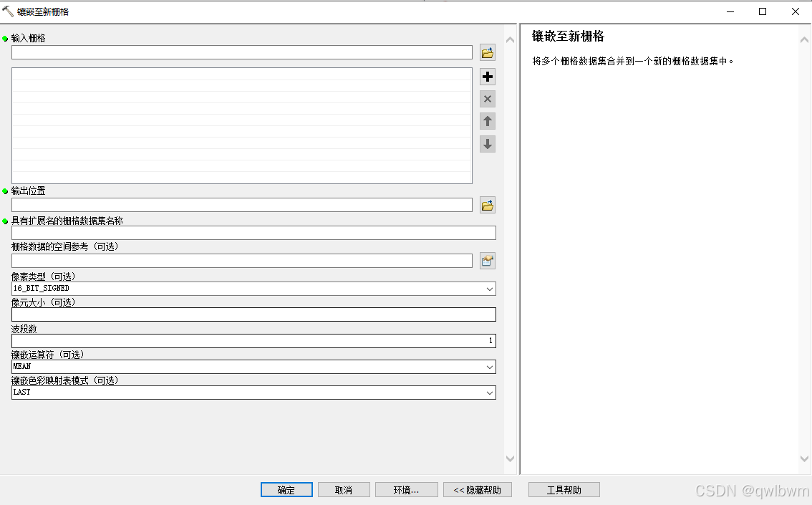The image size is (812, 505).
Task: Focus 栅格数据的空间参考 input field
Action: [242, 261]
